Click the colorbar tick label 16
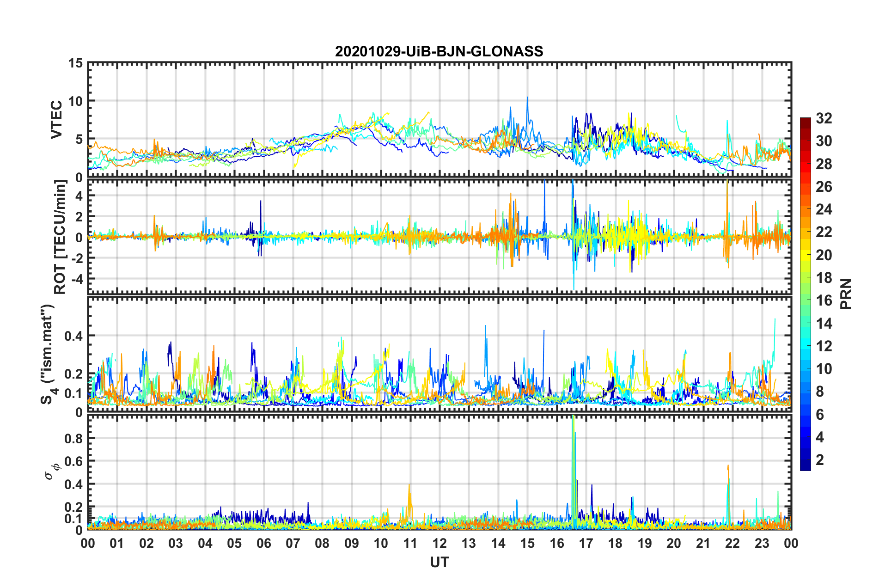The image size is (879, 588). click(x=824, y=300)
